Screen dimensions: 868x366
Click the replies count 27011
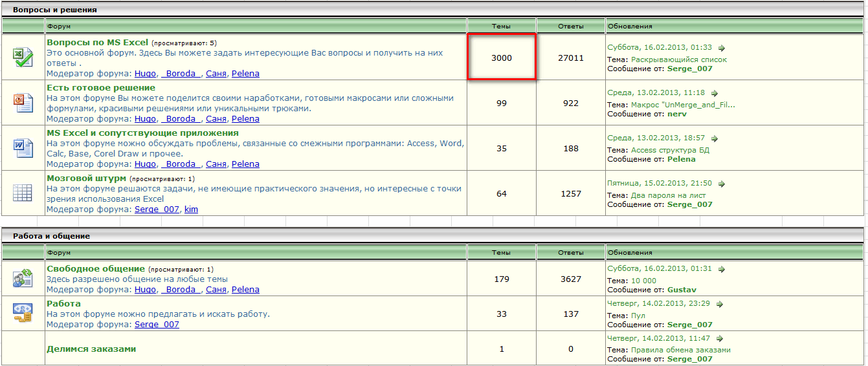tap(571, 58)
